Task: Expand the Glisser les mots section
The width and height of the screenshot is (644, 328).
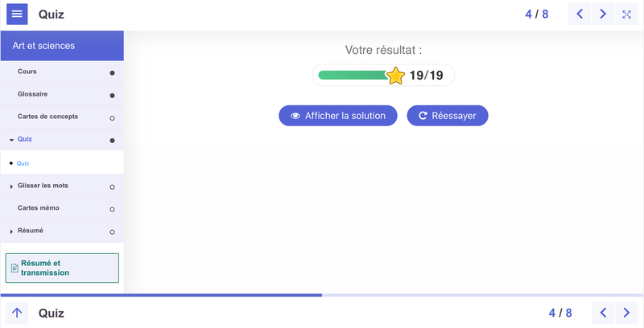Action: click(11, 187)
